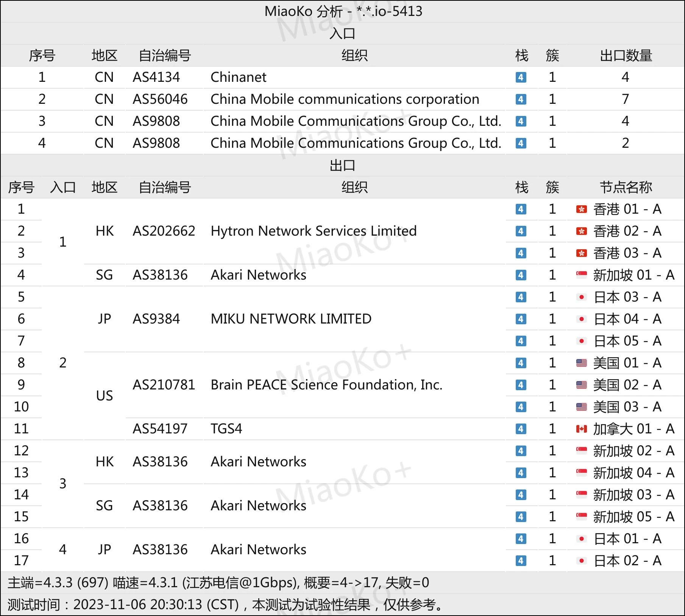Select the Japan flag next to 日本 03 - A

581,297
